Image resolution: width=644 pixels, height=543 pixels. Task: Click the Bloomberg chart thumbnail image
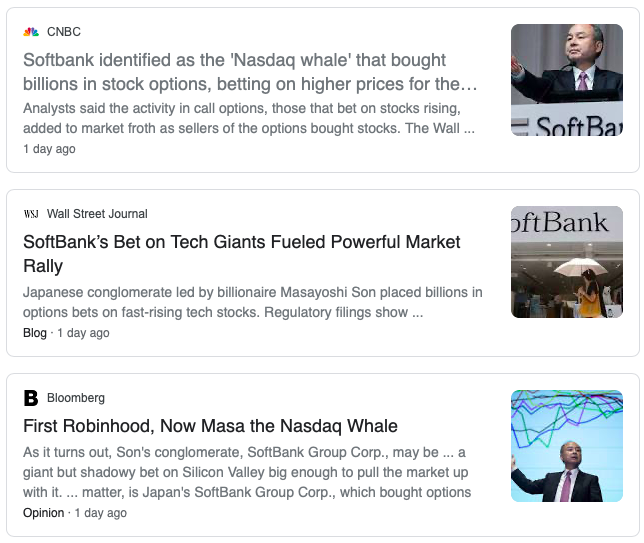[x=567, y=446]
